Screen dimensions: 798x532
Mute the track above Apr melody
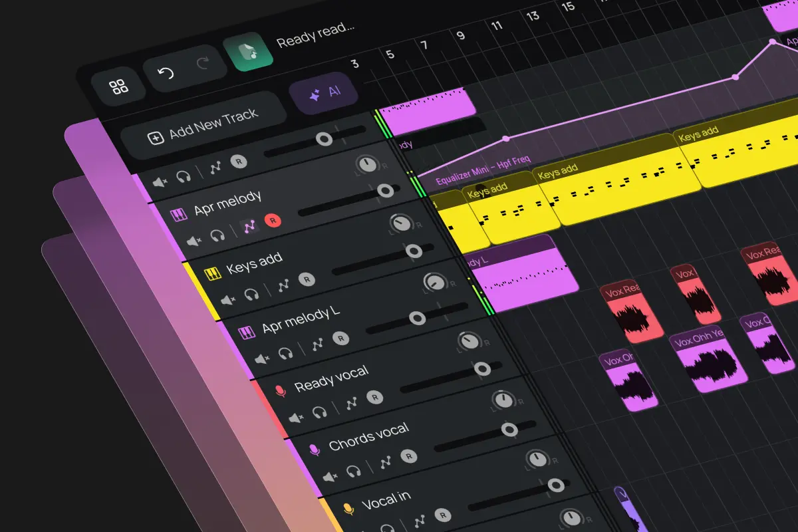pyautogui.click(x=160, y=182)
